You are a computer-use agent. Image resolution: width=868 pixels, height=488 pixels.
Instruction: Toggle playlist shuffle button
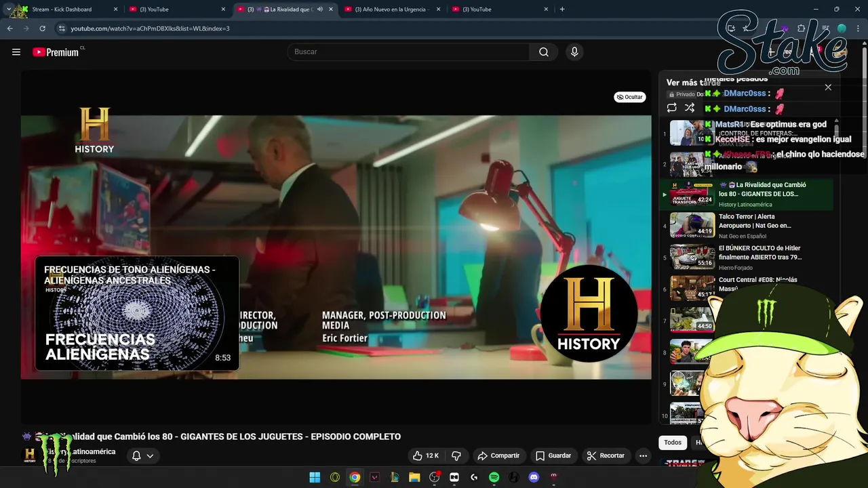tap(690, 108)
